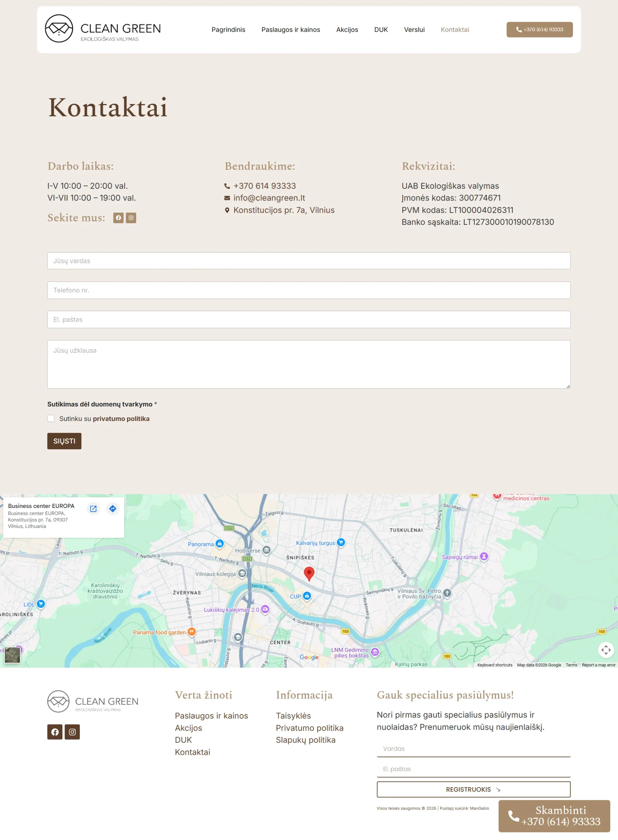Toggle map camera controls button
Viewport: 618px width, 840px height.
(x=606, y=650)
